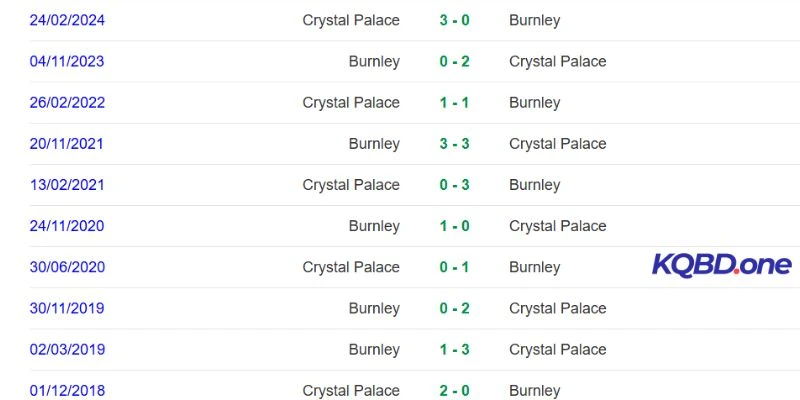Select the 30/11/2019 match date

[x=67, y=308]
